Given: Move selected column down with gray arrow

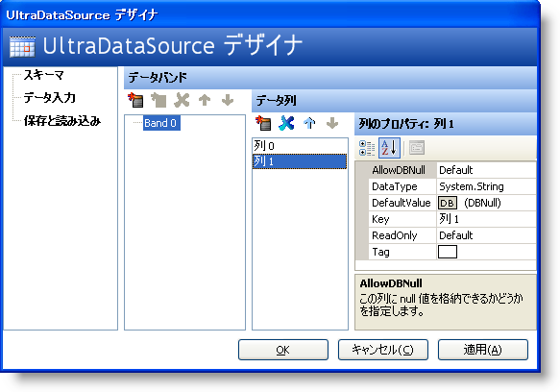Looking at the screenshot, I should point(332,123).
